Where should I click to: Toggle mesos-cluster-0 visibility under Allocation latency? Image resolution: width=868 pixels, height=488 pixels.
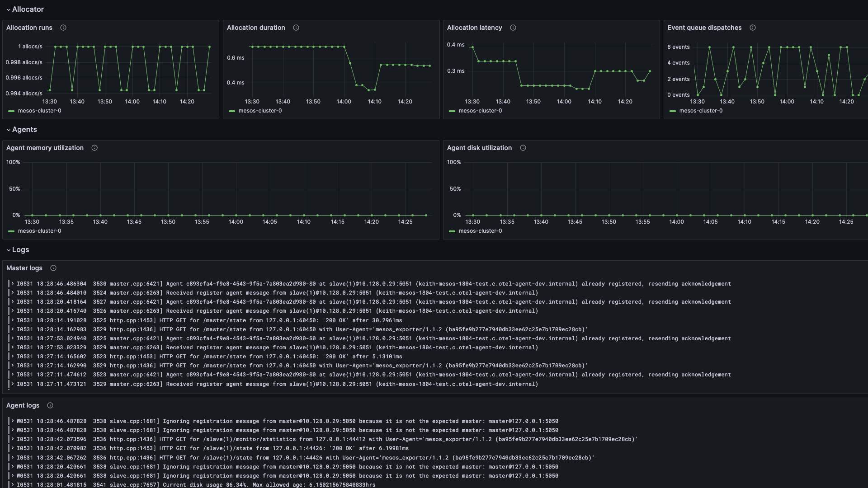[x=480, y=111]
